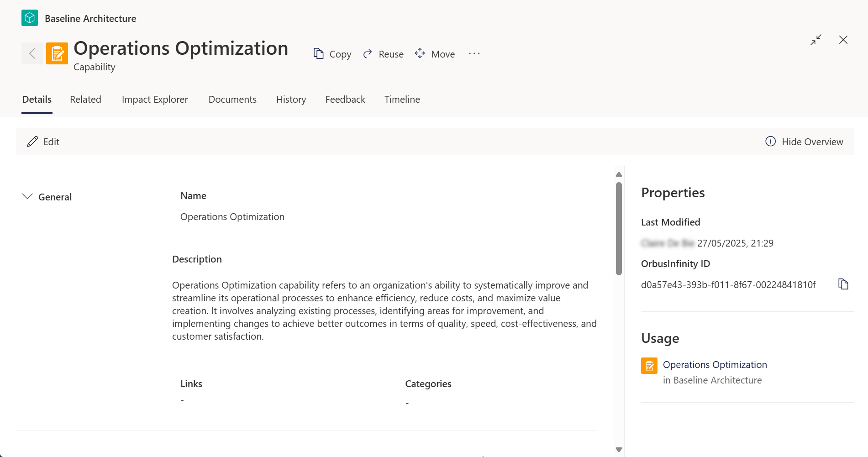The image size is (868, 457).
Task: Click the Edit pencil button
Action: 43,142
